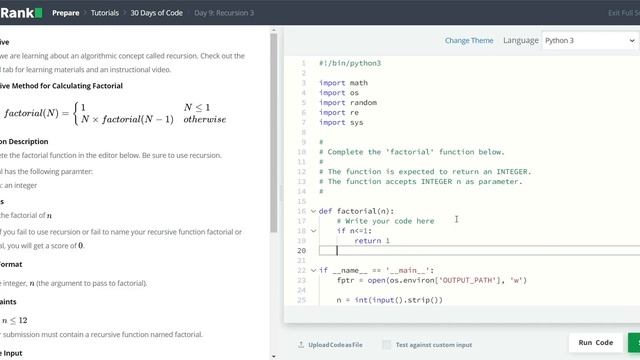This screenshot has width=640, height=360.
Task: Click 'import os' line
Action: point(339,93)
